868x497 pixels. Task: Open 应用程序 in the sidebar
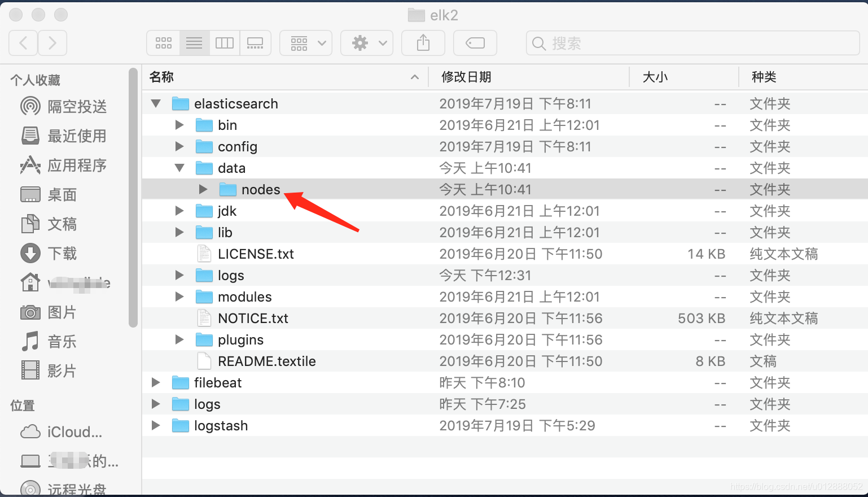click(64, 165)
